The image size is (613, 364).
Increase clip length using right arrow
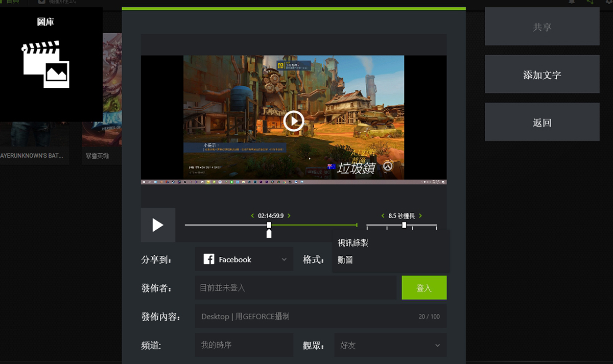pos(420,216)
